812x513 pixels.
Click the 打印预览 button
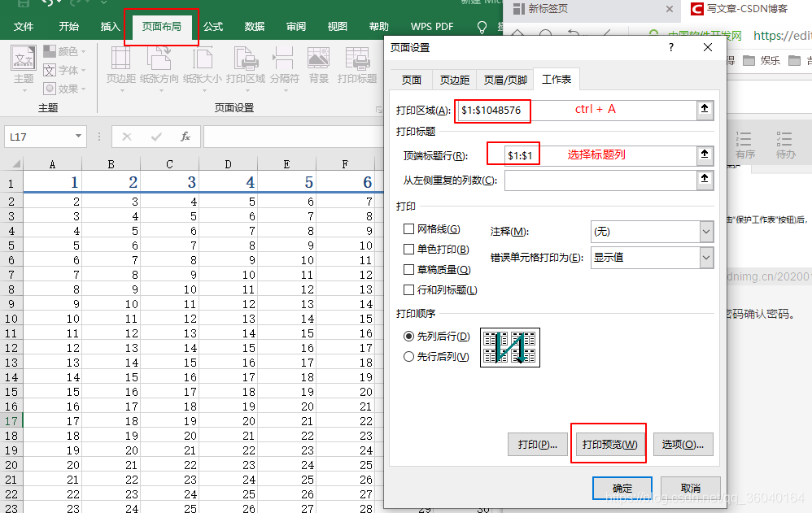(x=608, y=444)
